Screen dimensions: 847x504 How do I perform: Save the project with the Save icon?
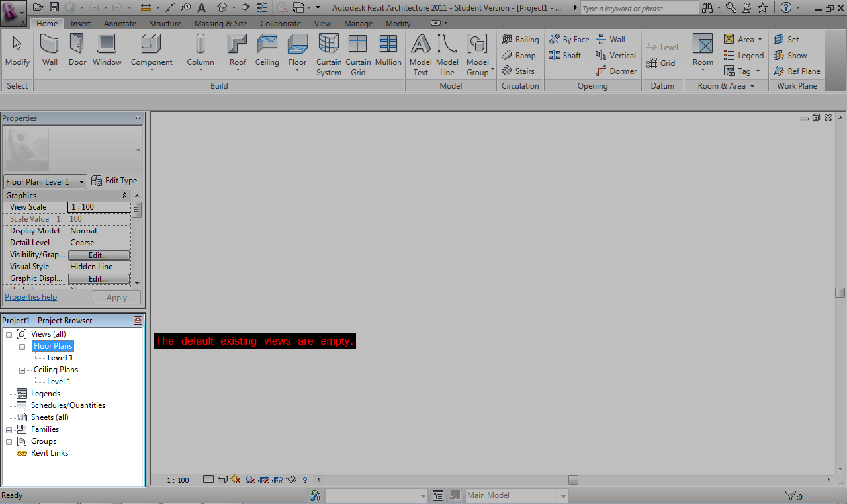coord(54,7)
